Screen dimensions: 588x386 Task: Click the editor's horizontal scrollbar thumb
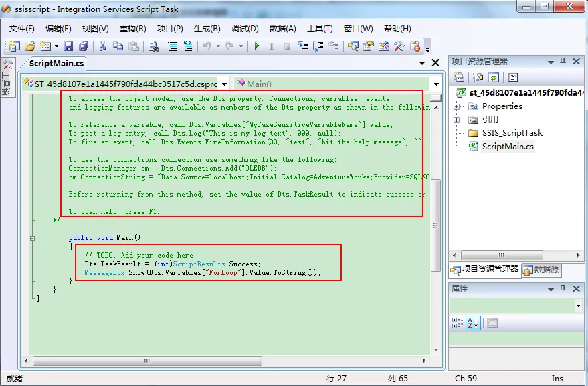click(x=147, y=361)
